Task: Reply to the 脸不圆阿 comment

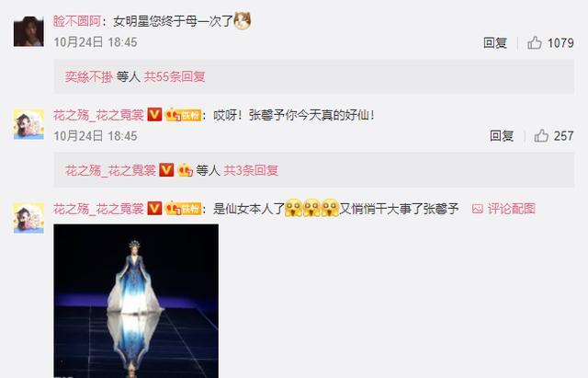Action: [495, 43]
